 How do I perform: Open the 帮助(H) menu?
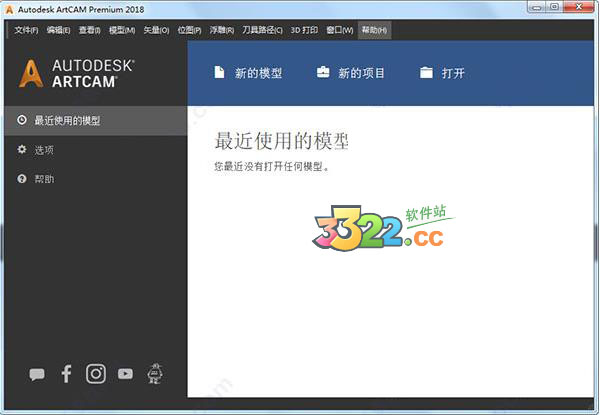(374, 30)
